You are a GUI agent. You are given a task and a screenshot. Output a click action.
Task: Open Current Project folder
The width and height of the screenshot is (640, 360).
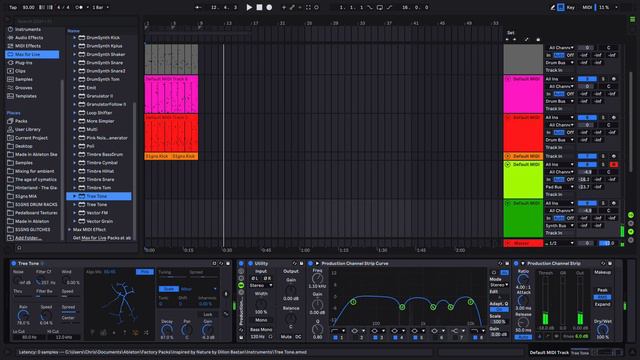coord(31,138)
